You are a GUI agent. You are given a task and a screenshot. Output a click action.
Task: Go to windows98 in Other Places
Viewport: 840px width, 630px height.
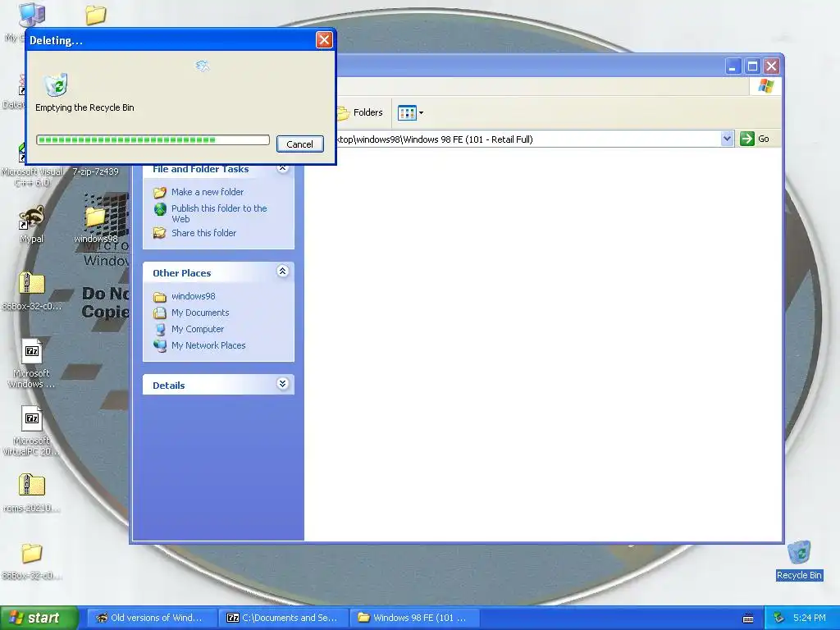193,296
